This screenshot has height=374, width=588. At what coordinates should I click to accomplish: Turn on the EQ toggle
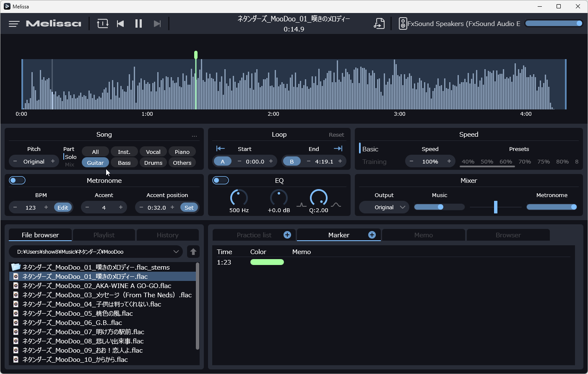tap(221, 180)
